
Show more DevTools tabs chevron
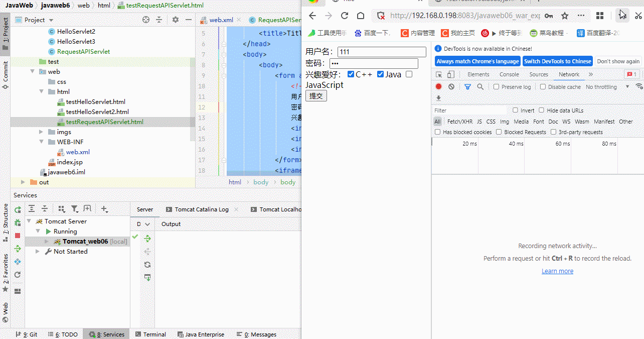(x=590, y=74)
